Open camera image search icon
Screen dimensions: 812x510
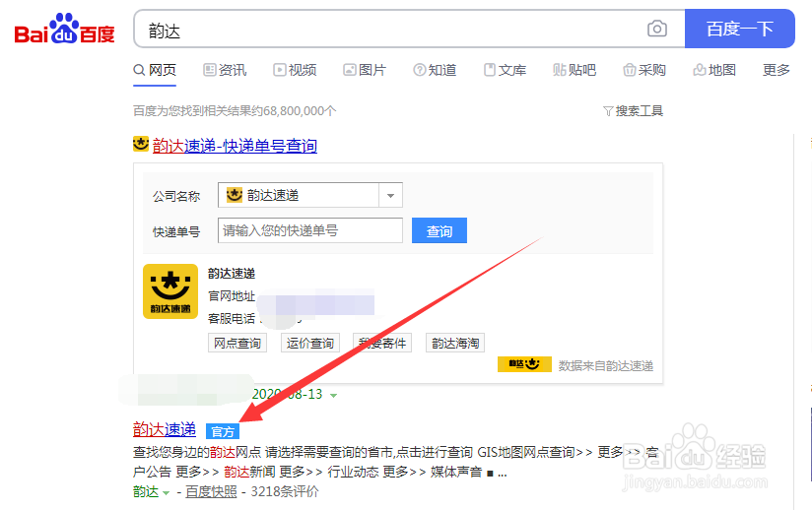[x=657, y=29]
